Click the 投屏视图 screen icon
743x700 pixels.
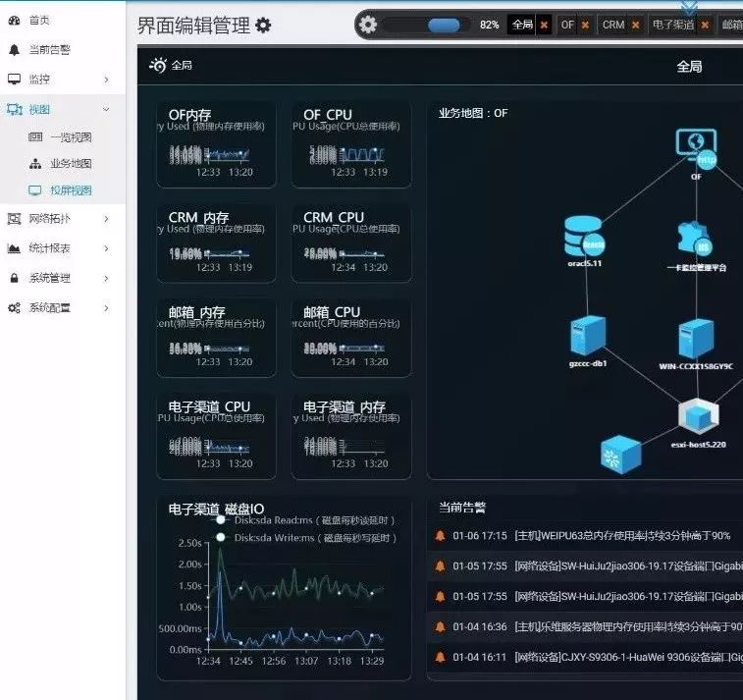[35, 190]
